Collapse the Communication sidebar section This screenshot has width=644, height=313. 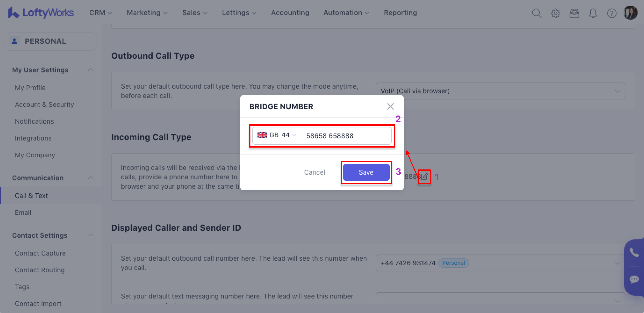click(x=91, y=178)
